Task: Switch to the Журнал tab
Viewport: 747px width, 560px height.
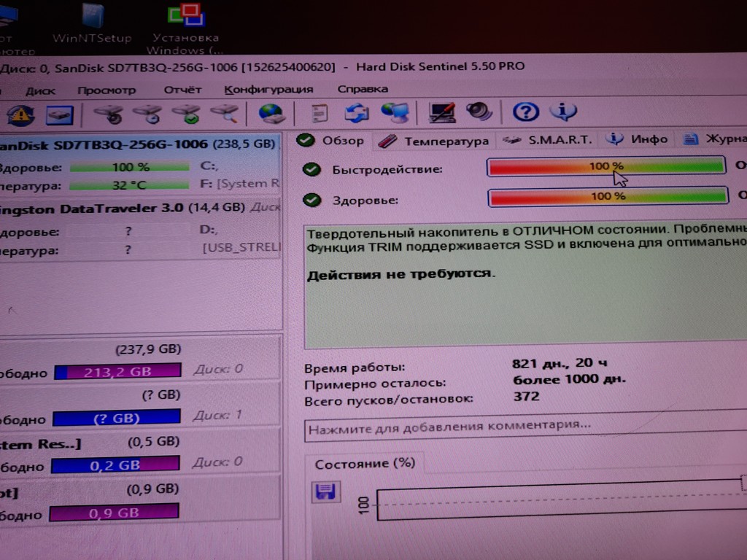Action: [x=713, y=139]
